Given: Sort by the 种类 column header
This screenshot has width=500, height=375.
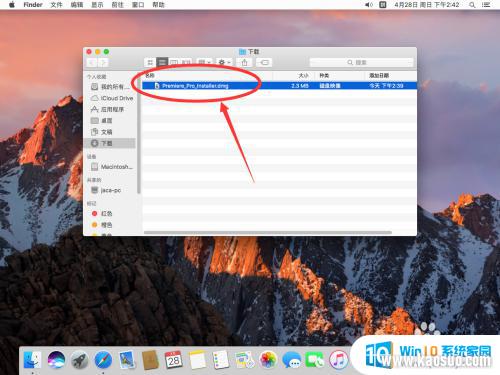Looking at the screenshot, I should (x=324, y=76).
